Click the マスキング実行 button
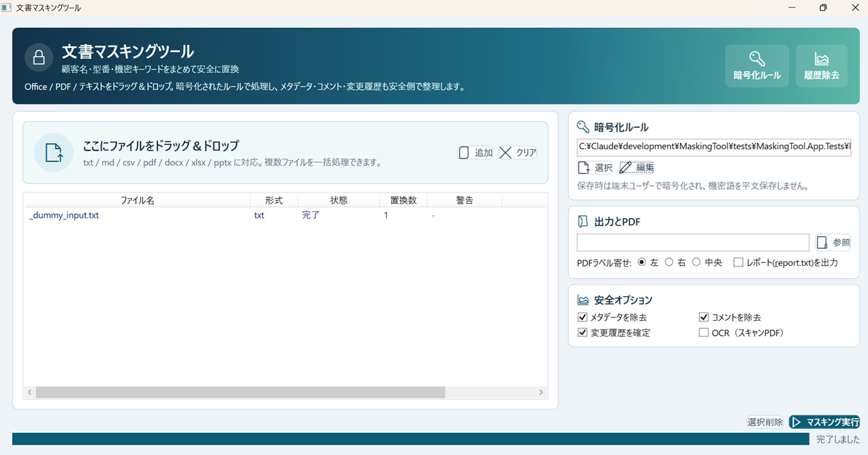This screenshot has width=868, height=455. pos(824,422)
